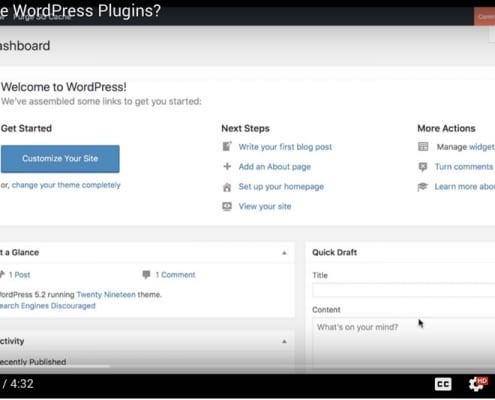
Task: Open Add an About page link
Action: (275, 167)
